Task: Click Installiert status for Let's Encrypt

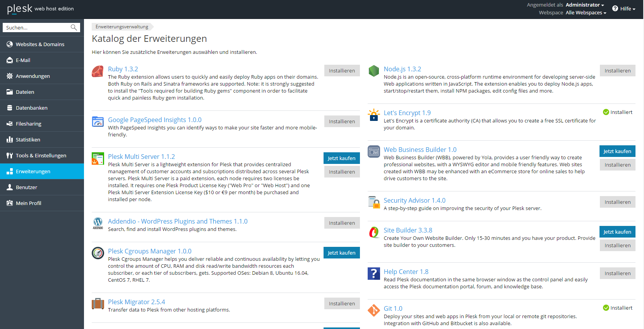Action: pyautogui.click(x=618, y=112)
